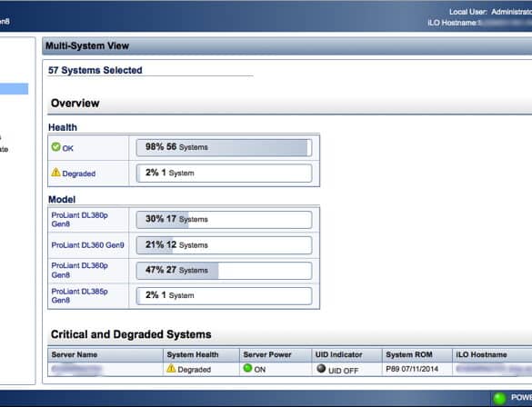This screenshot has height=407, width=532.
Task: Select the ProLiant DL360p Gen8 model link
Action: click(x=80, y=270)
